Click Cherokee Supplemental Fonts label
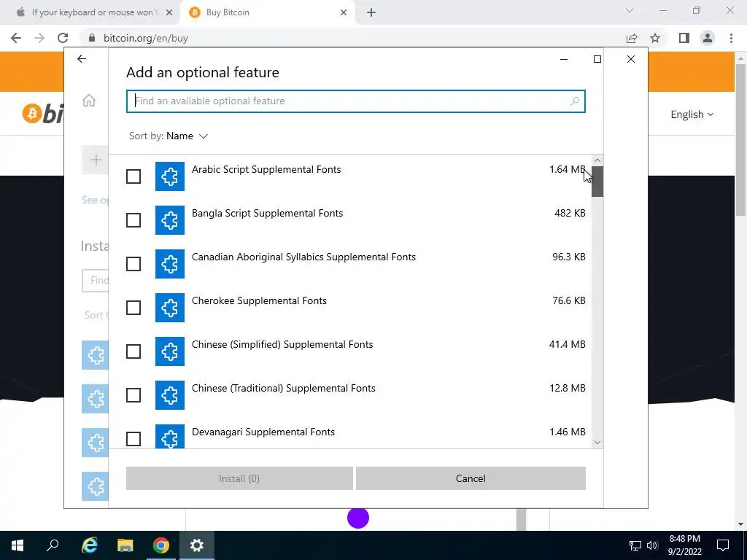 (259, 301)
